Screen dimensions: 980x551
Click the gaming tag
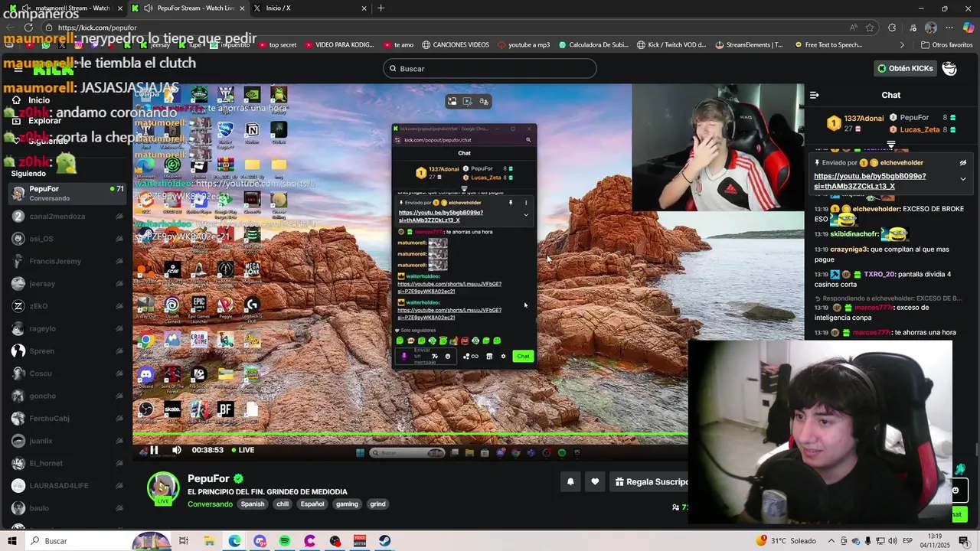pyautogui.click(x=347, y=504)
